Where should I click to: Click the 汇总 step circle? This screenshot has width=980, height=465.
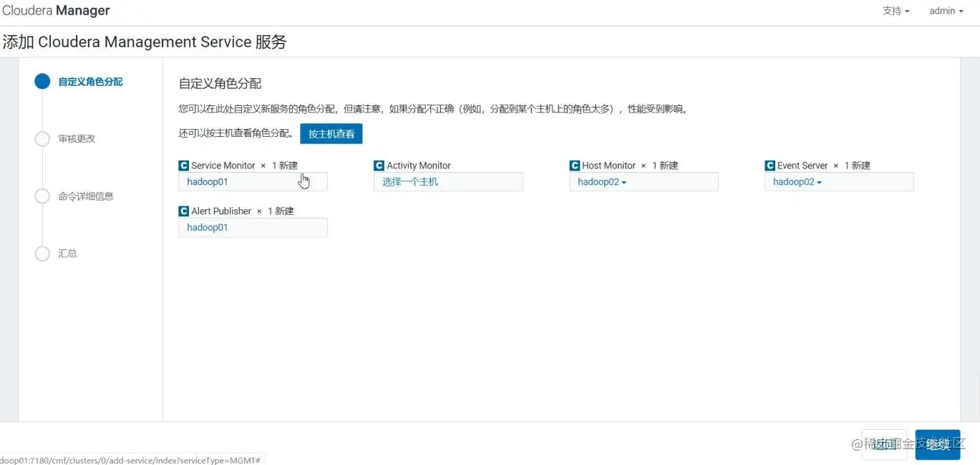42,253
